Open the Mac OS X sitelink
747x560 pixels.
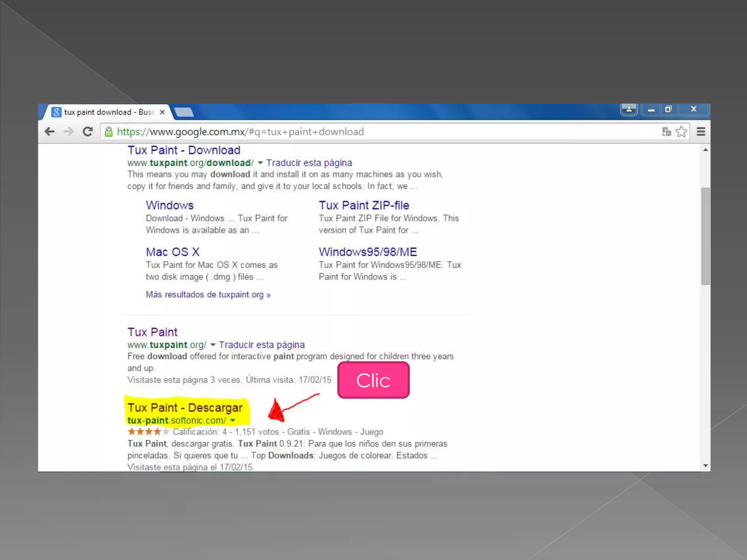(173, 252)
